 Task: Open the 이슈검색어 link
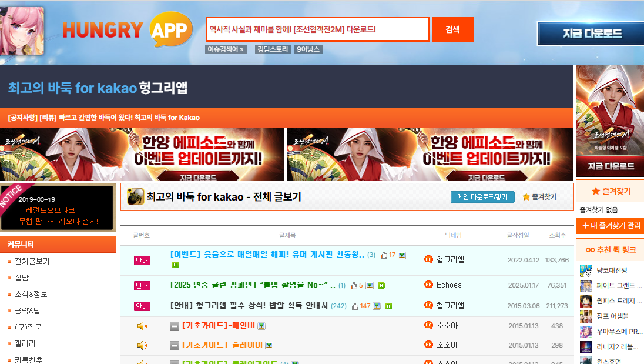[x=226, y=49]
